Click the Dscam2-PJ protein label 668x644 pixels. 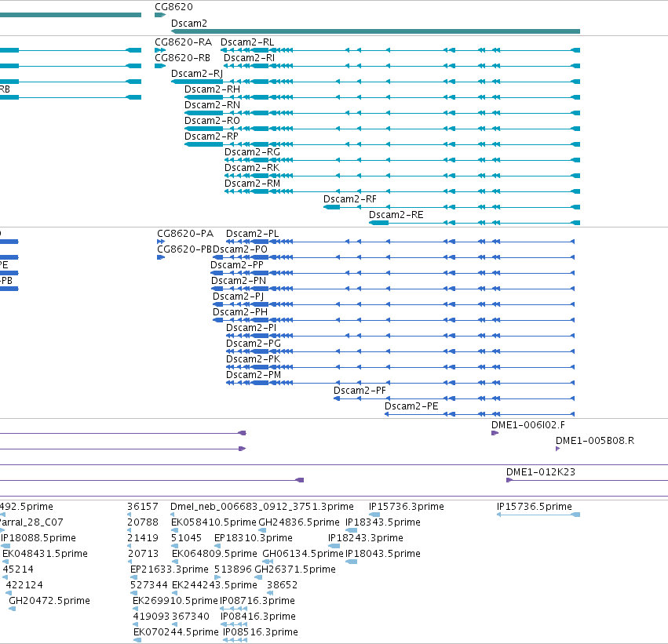(238, 297)
